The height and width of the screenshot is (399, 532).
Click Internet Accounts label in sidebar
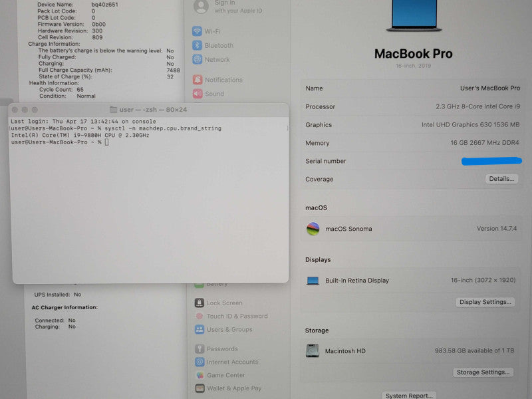pyautogui.click(x=232, y=362)
